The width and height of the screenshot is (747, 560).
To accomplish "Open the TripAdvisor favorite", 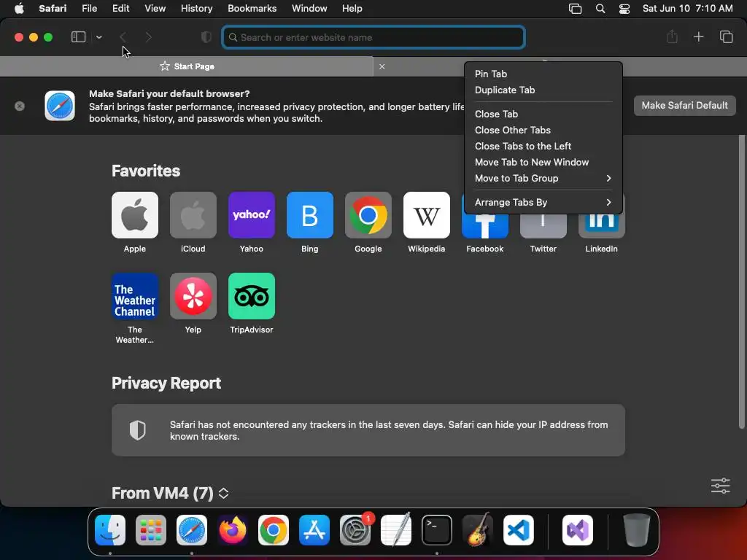I will [252, 296].
